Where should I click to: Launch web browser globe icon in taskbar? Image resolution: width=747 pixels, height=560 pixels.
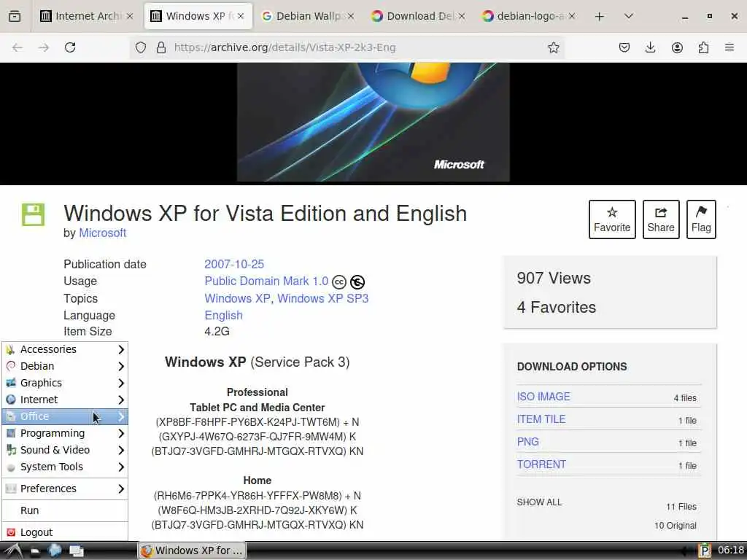[x=55, y=551]
